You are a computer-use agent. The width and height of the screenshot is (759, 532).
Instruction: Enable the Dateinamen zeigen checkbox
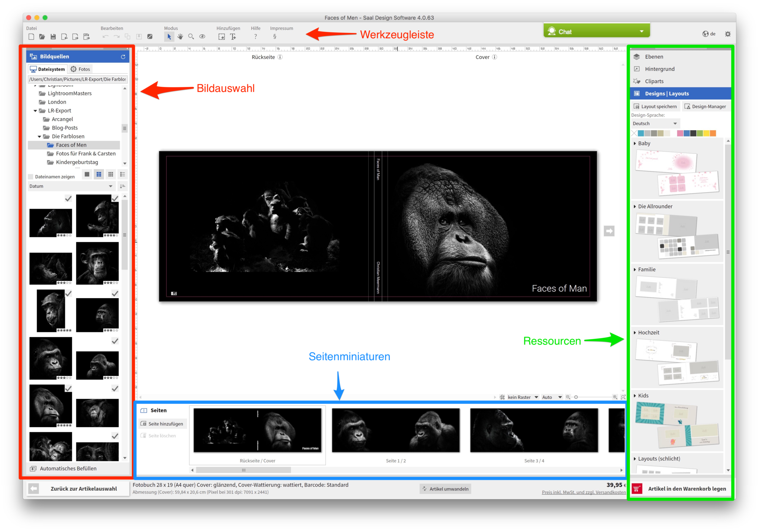[x=31, y=177]
